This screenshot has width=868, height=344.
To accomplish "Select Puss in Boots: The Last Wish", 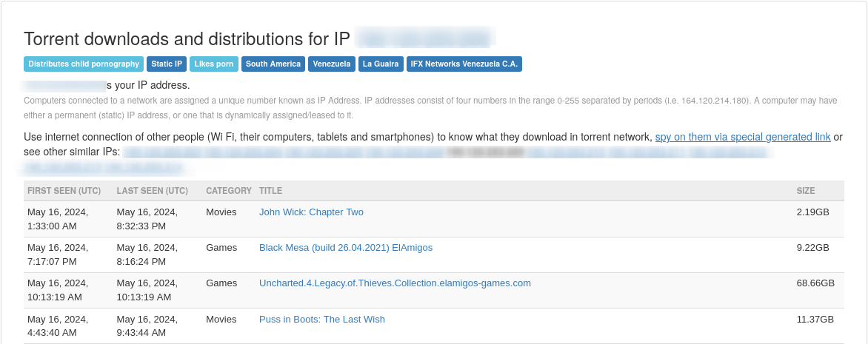I will [322, 320].
